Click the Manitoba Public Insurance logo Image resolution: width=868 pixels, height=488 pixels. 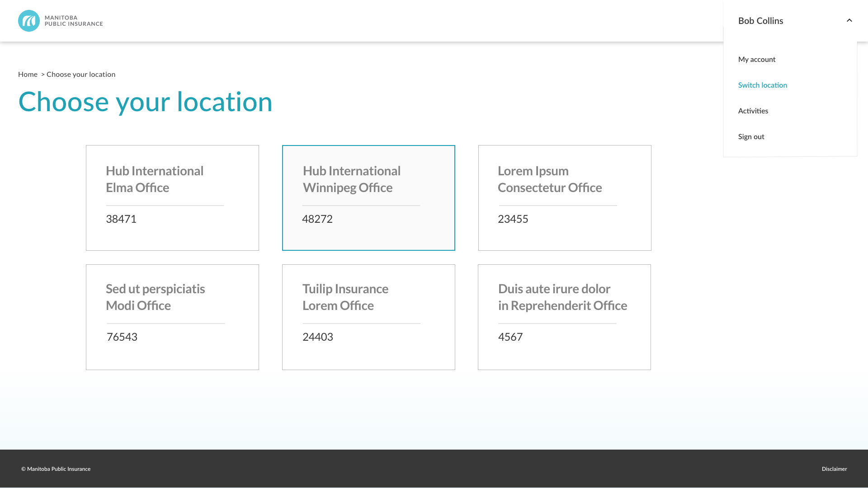(x=61, y=21)
